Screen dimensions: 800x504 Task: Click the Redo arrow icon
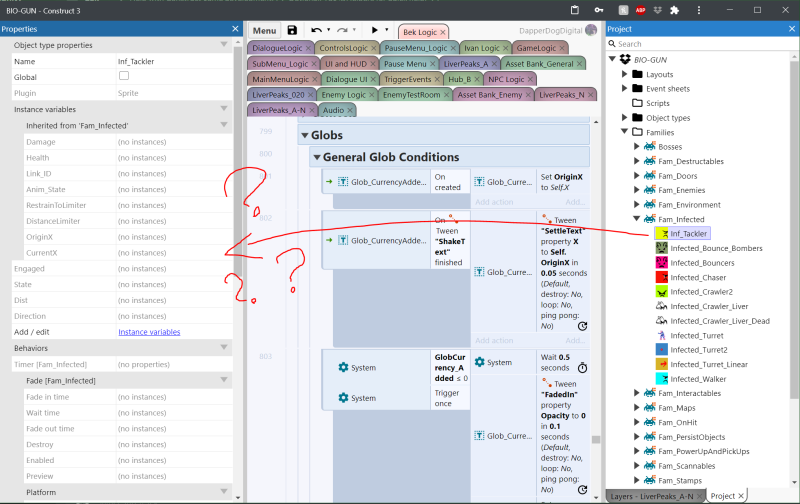[x=344, y=31]
